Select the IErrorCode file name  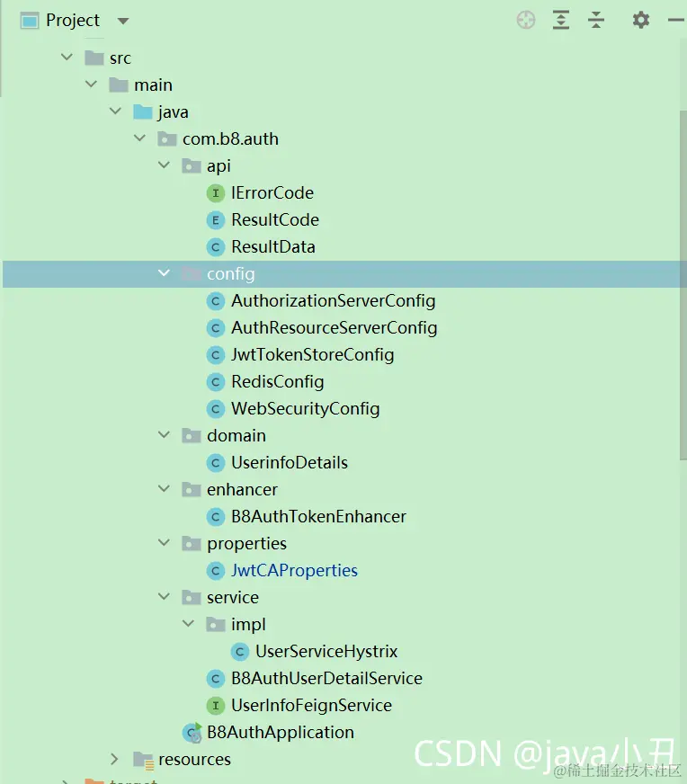coord(272,193)
